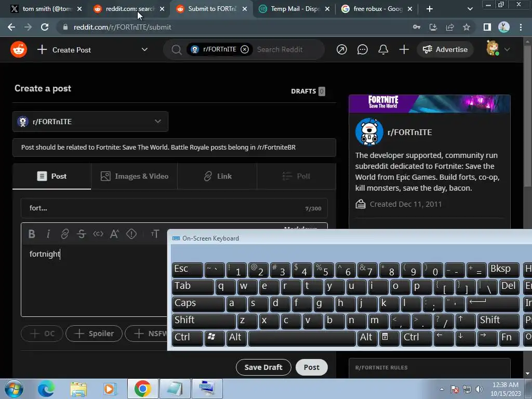Open File Explorer from taskbar

point(78,389)
